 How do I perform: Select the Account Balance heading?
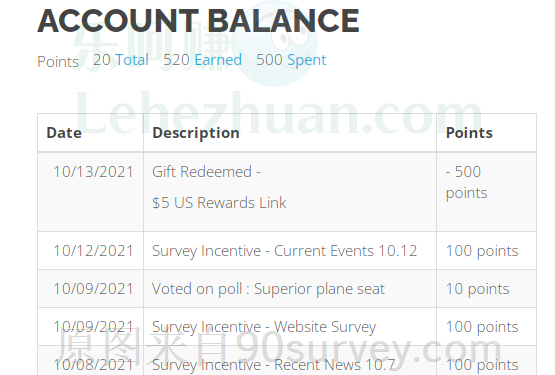coord(198,21)
